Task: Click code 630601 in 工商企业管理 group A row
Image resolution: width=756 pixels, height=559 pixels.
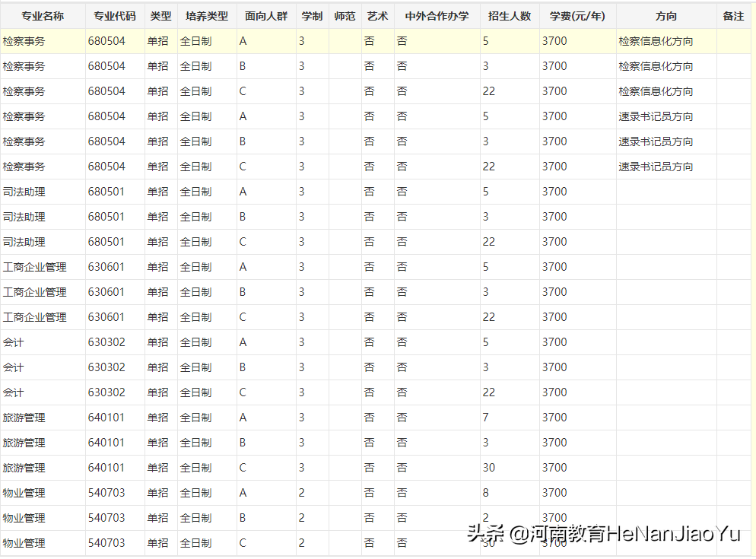Action: click(x=106, y=267)
